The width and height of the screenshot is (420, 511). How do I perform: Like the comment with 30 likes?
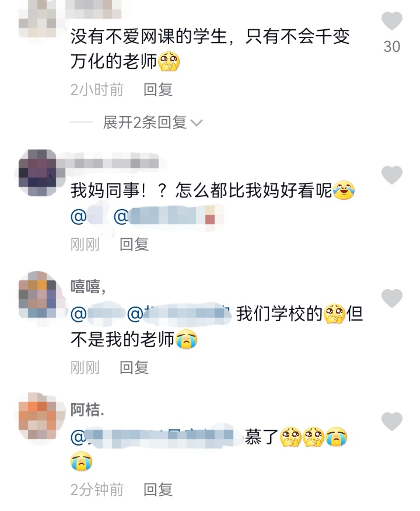click(391, 21)
